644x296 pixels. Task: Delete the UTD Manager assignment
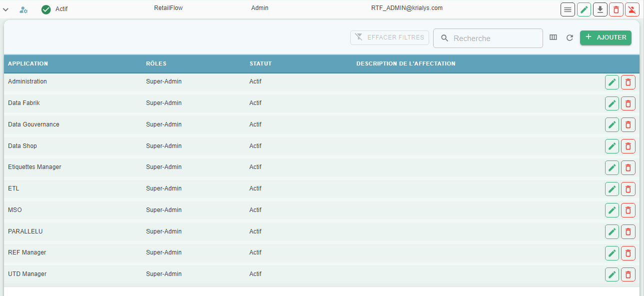pyautogui.click(x=628, y=274)
